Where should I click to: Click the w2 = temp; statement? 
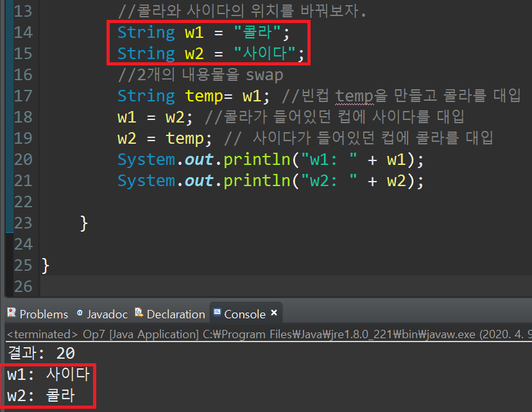click(x=164, y=139)
